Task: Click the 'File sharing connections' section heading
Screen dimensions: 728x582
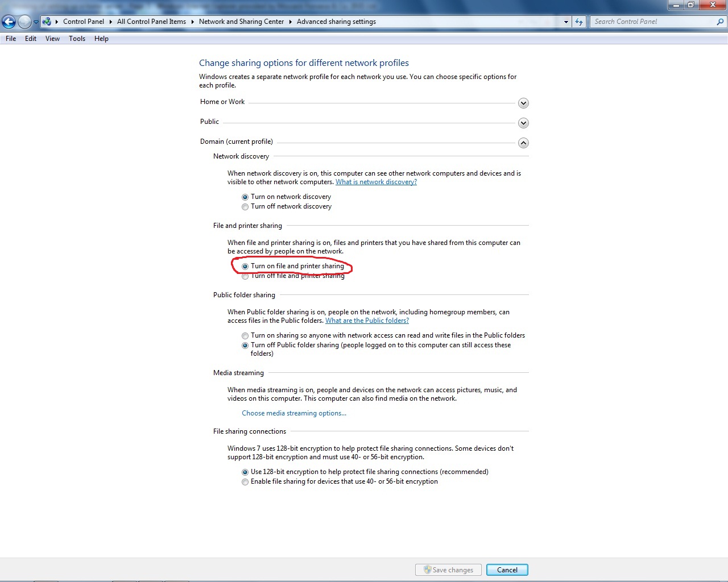Action: pos(250,431)
